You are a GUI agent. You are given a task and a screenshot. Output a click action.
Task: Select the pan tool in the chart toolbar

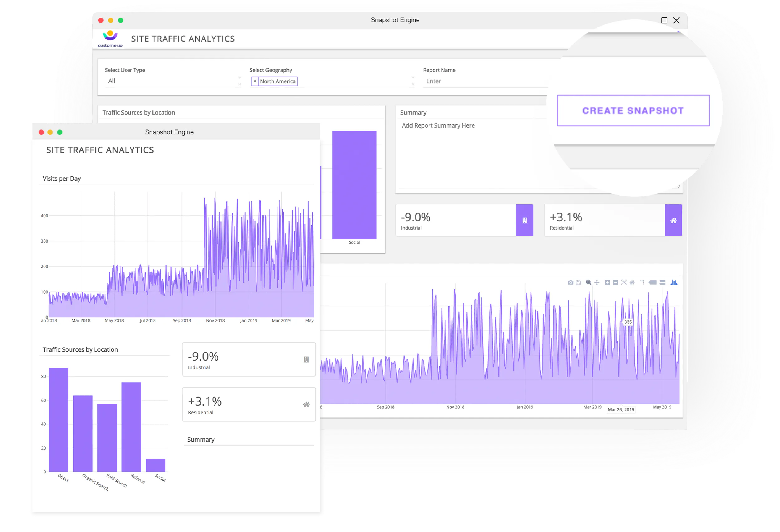[597, 283]
